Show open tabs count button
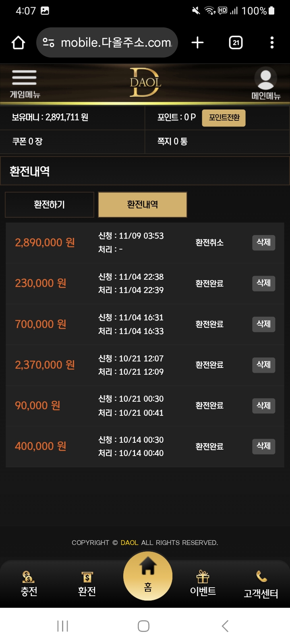This screenshot has width=290, height=644. pos(236,43)
